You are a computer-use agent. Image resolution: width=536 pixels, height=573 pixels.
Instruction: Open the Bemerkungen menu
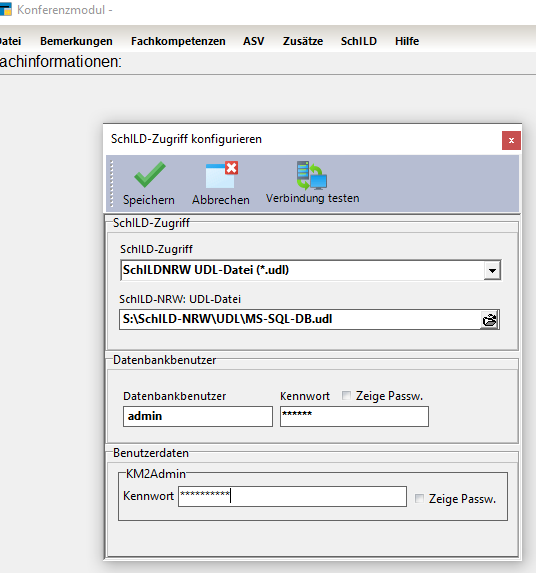[x=76, y=41]
